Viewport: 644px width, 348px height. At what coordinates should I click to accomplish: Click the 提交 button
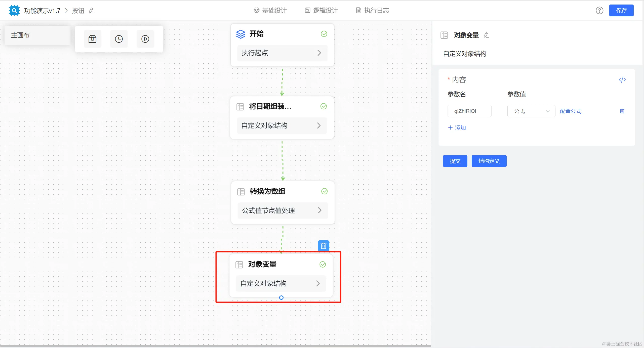(x=455, y=161)
